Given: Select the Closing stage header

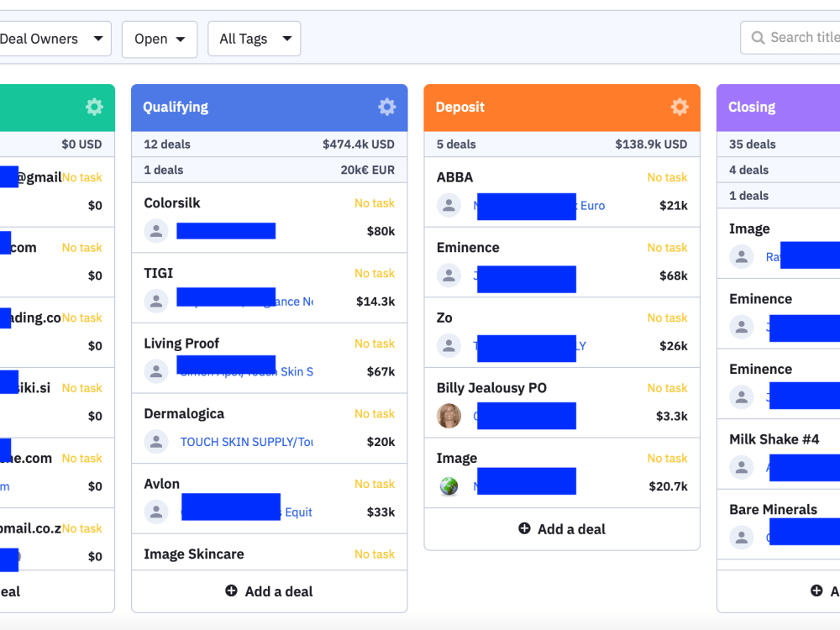Looking at the screenshot, I should (779, 108).
